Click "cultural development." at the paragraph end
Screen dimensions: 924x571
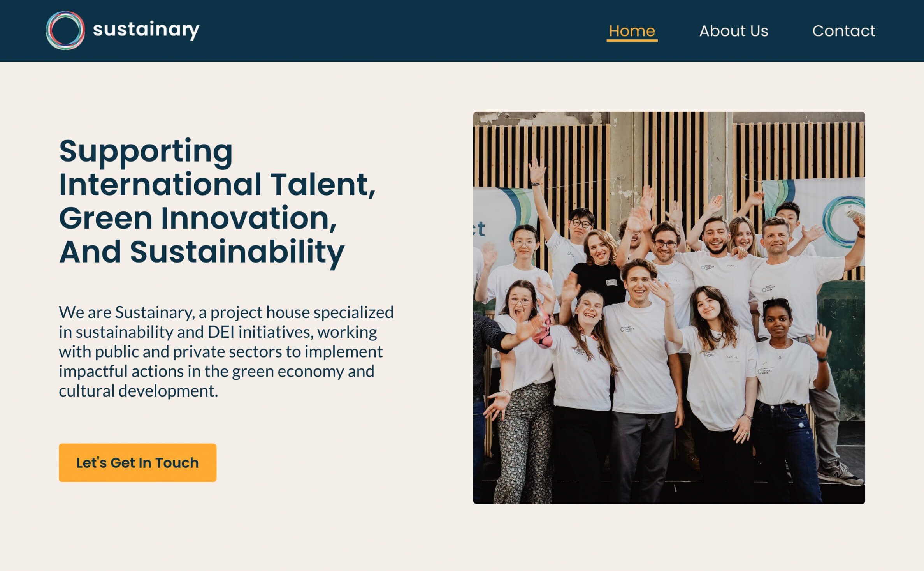pyautogui.click(x=138, y=391)
